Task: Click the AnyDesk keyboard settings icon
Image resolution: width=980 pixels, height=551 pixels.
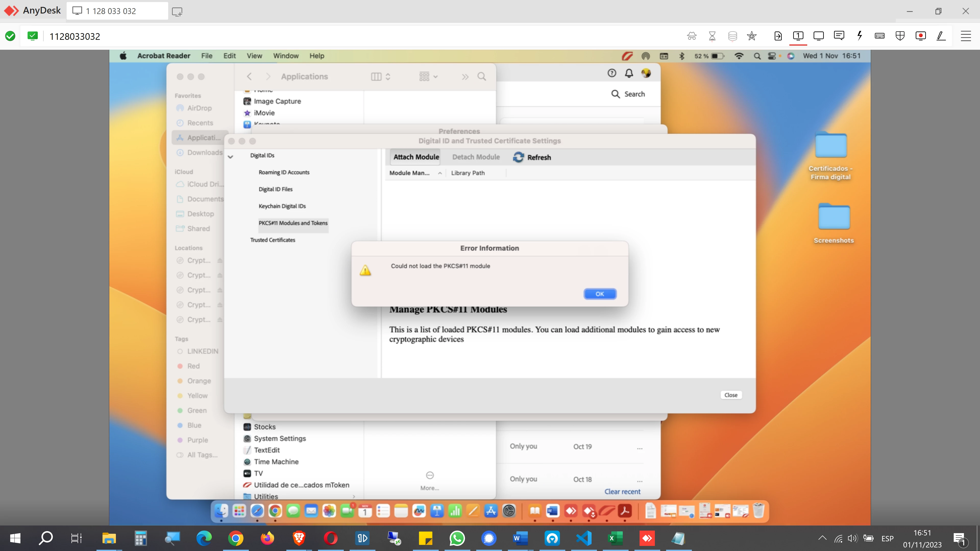Action: (879, 36)
